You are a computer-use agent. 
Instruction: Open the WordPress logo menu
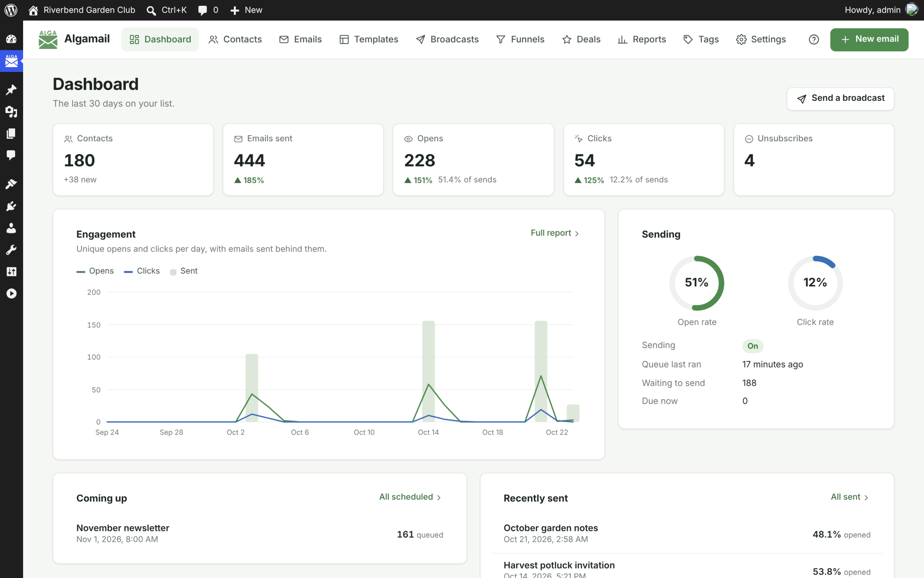click(11, 10)
